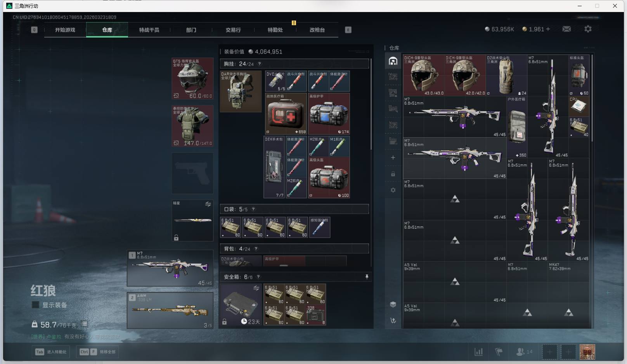This screenshot has height=364, width=627.
Task: Select the CPU item in the warehouse
Action: point(579,107)
